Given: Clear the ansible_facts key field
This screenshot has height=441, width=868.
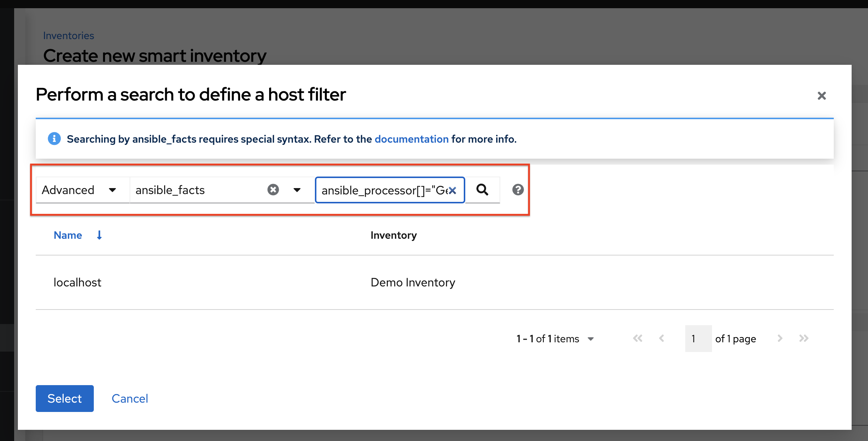Looking at the screenshot, I should point(273,190).
